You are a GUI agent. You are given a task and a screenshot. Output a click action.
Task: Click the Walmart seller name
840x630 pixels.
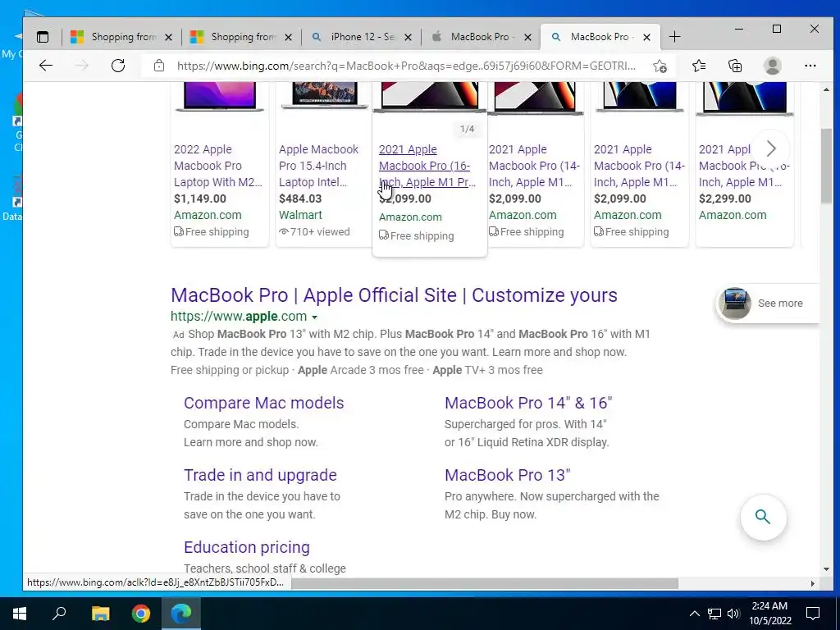[x=300, y=215]
